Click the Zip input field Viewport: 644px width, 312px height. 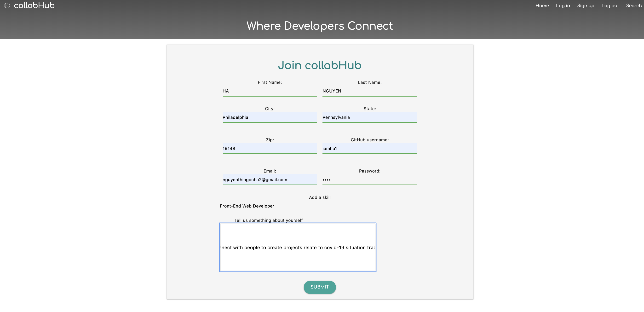[x=270, y=148]
